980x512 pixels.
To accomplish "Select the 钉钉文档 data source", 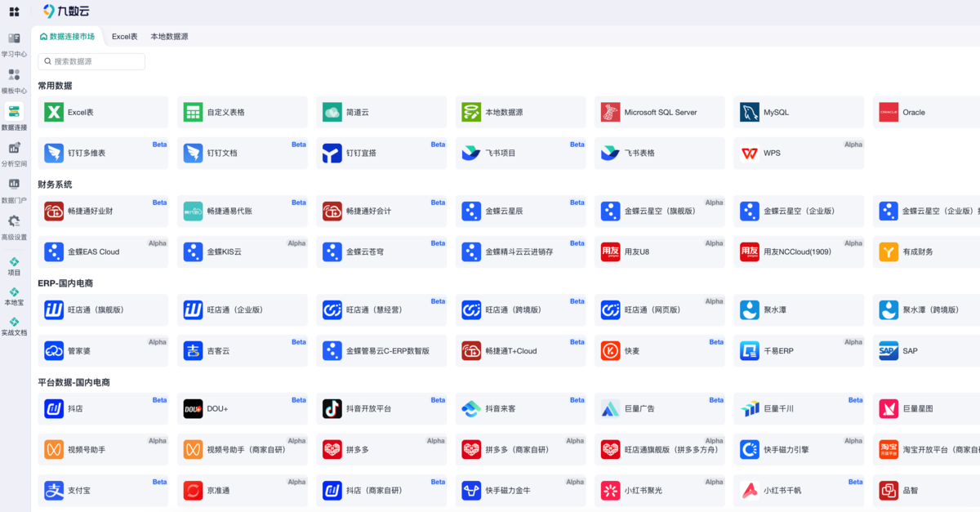I will tap(243, 154).
